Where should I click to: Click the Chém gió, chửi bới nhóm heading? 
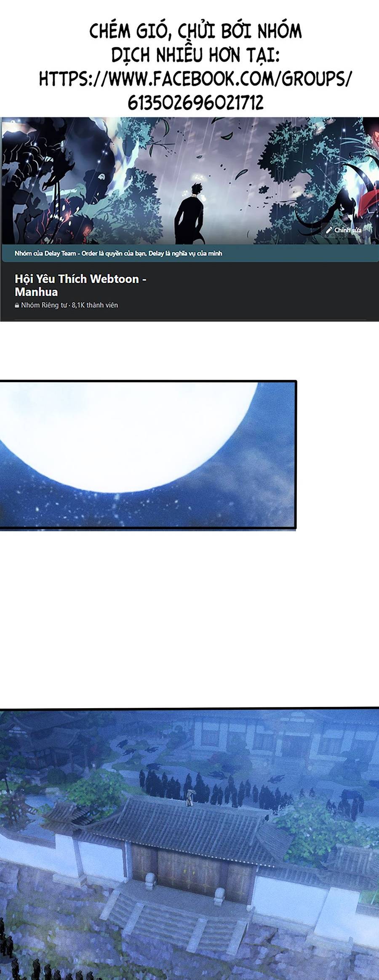(195, 32)
